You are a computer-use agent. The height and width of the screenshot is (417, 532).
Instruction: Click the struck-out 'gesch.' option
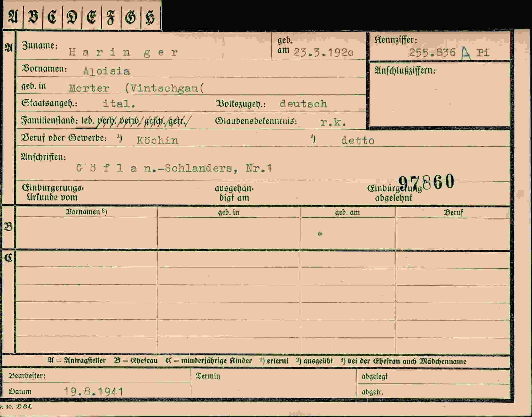tap(155, 121)
